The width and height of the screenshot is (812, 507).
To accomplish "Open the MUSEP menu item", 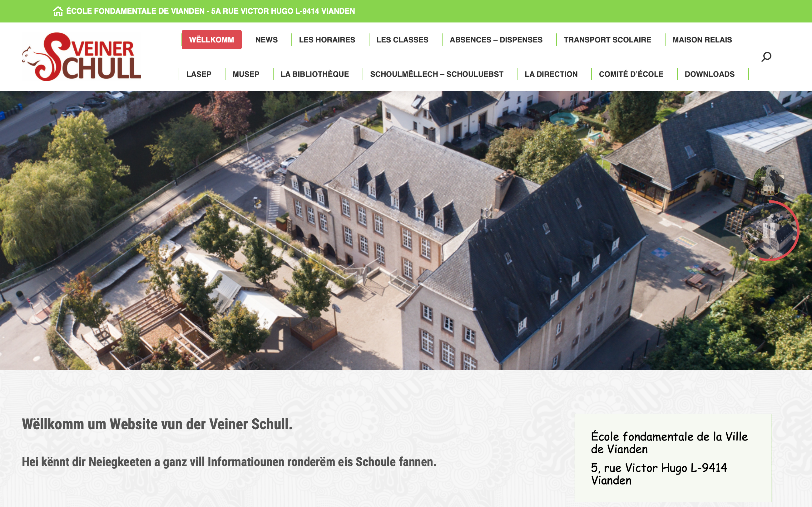I will coord(246,74).
